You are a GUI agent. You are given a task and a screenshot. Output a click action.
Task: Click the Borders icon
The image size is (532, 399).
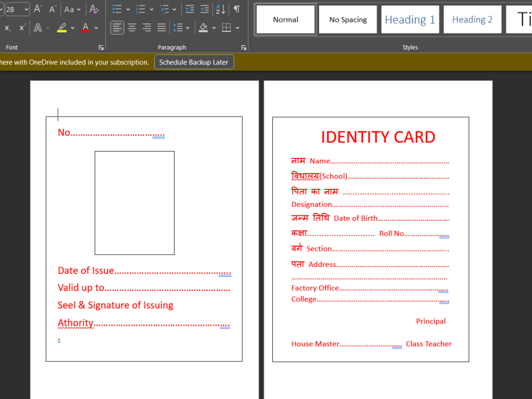coord(226,28)
